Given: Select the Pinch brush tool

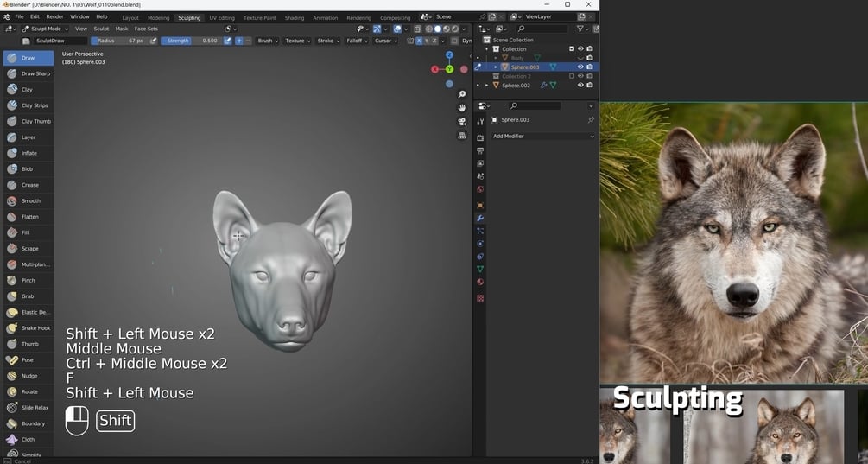Looking at the screenshot, I should 29,281.
